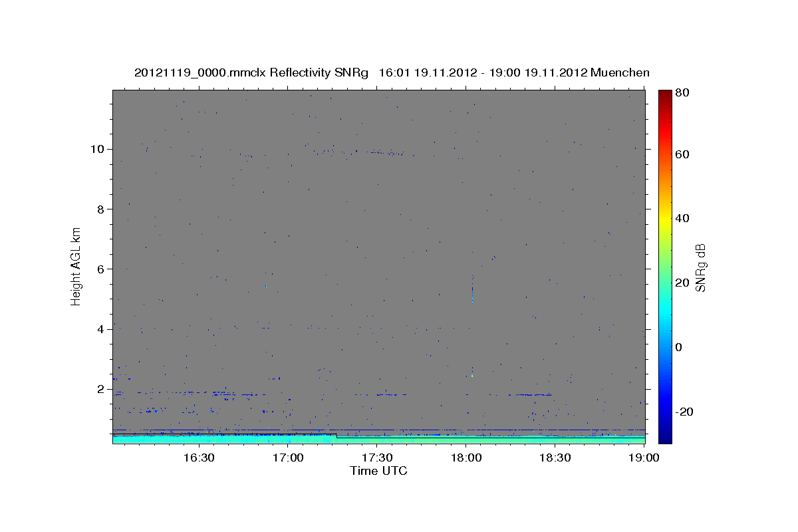Click the 'SNRg dB' colorbar label

(700, 267)
